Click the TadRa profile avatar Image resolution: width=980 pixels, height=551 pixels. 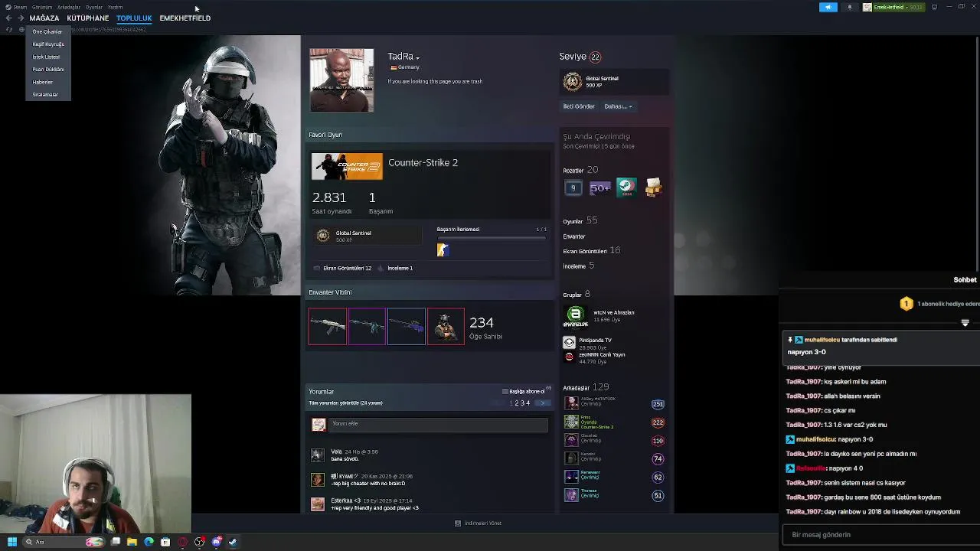tap(341, 80)
